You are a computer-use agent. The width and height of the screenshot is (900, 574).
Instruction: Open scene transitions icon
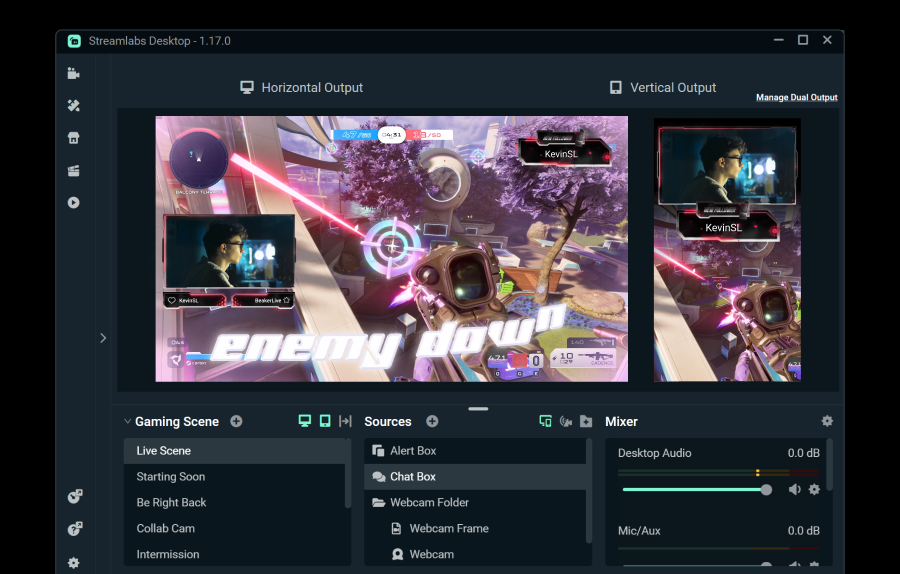(x=345, y=421)
